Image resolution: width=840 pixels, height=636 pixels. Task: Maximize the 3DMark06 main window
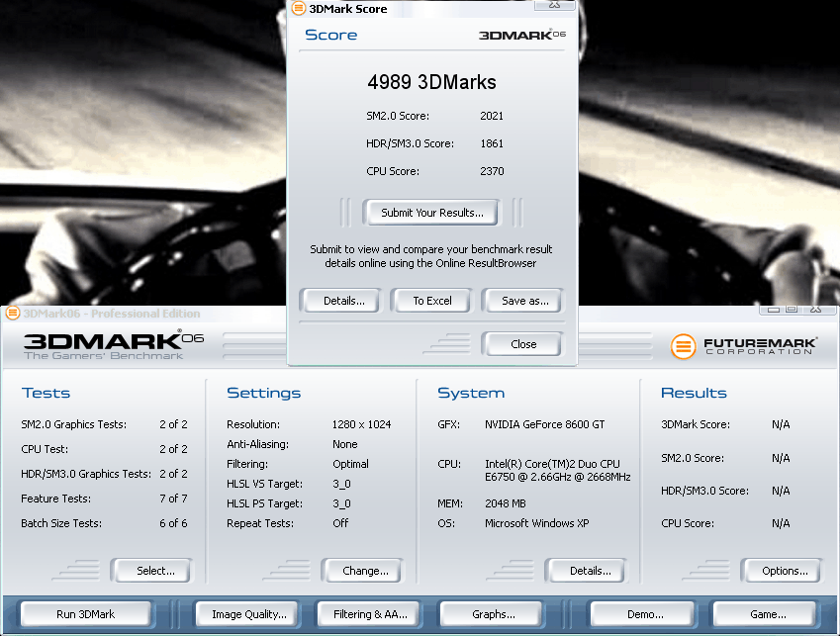coord(792,311)
